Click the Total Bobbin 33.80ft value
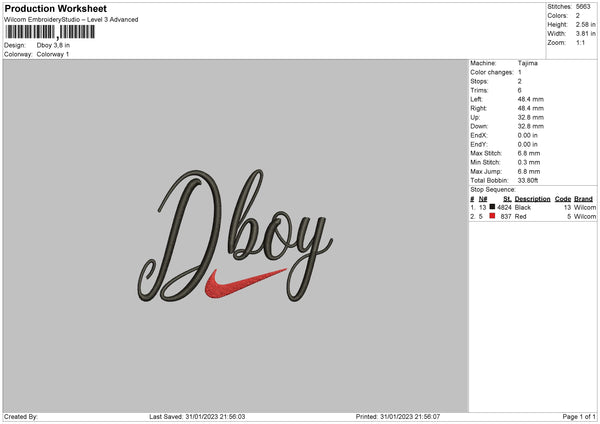 [528, 180]
